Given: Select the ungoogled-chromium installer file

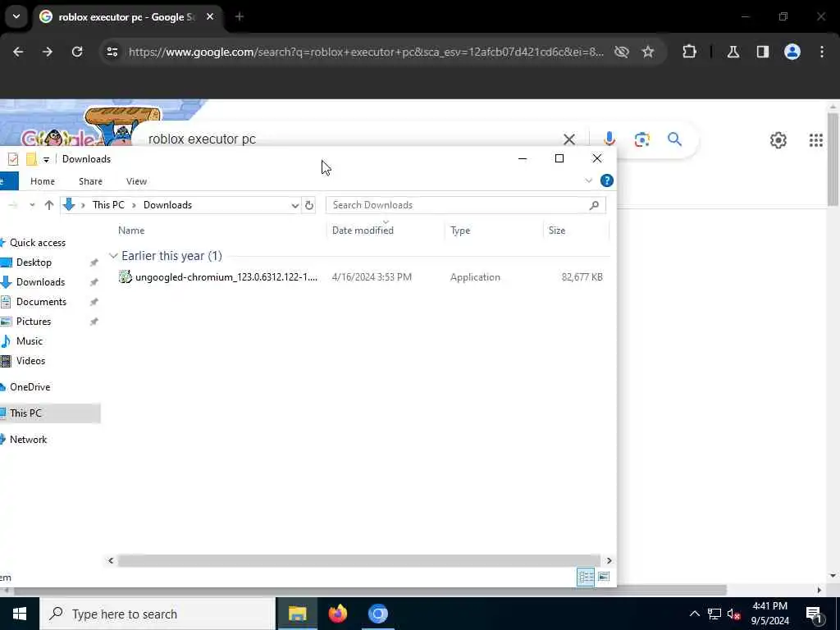Looking at the screenshot, I should pyautogui.click(x=226, y=277).
